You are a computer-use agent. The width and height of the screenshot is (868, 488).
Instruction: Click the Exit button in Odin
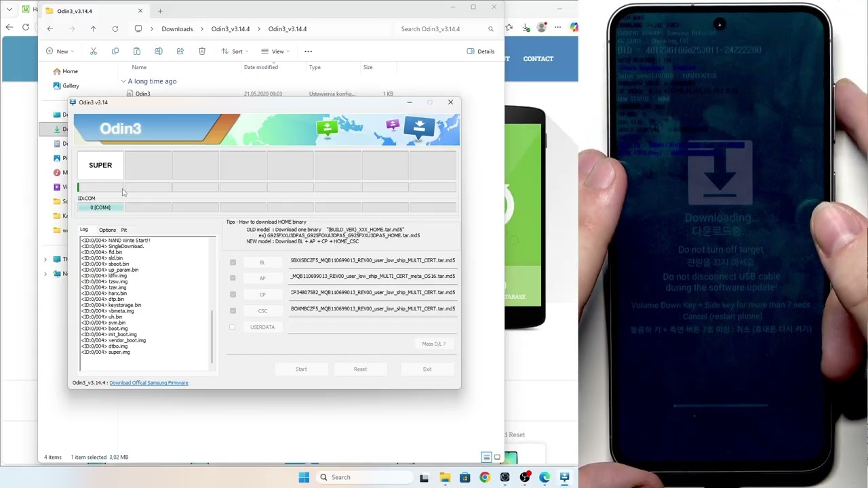(x=427, y=369)
